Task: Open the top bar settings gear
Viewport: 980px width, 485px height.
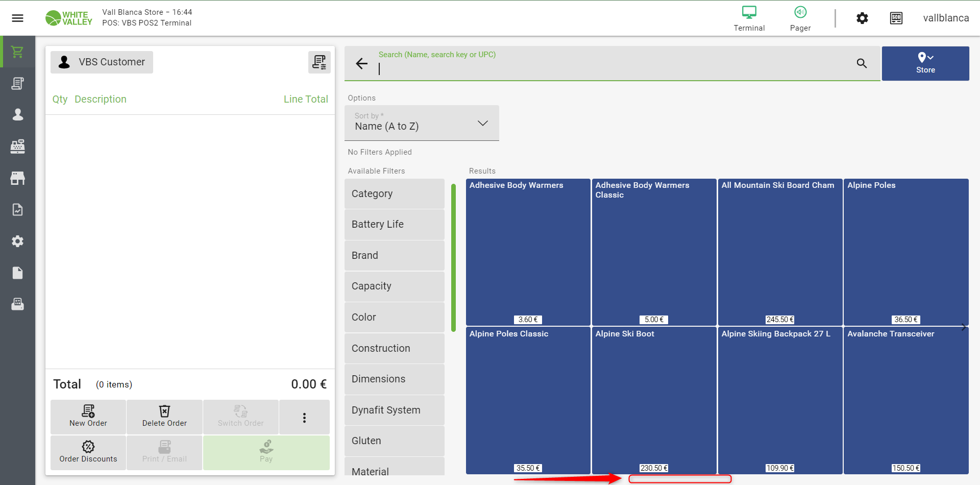Action: coord(862,18)
